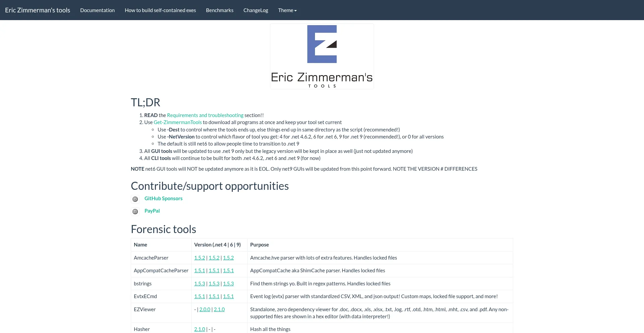644x333 pixels.
Task: Download EvtxECmd .net 9 version 1.5.1
Action: 228,296
